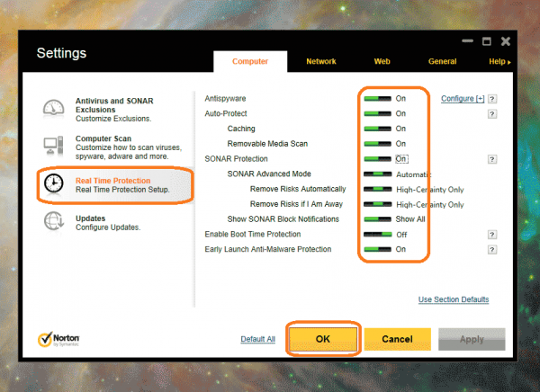Click the Show SONAR Block Notifications label

point(283,219)
